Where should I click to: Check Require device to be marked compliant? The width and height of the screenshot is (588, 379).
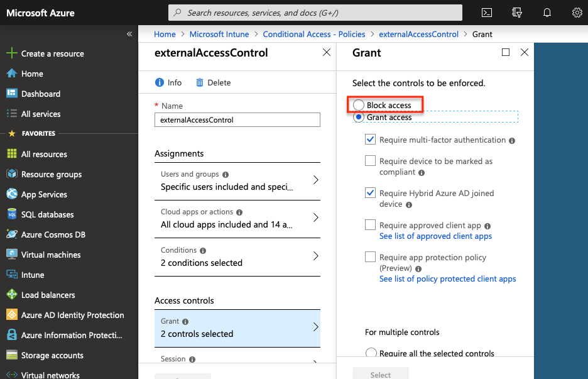point(371,162)
